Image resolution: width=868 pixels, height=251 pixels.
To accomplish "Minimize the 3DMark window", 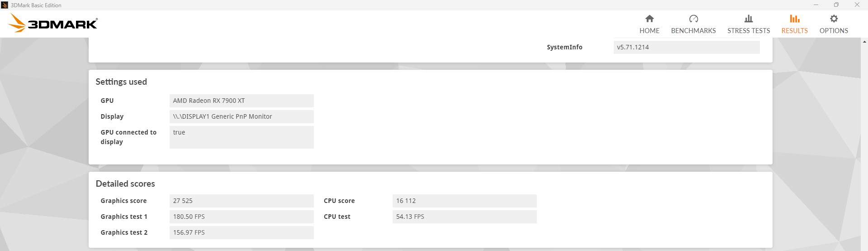I will click(x=816, y=5).
